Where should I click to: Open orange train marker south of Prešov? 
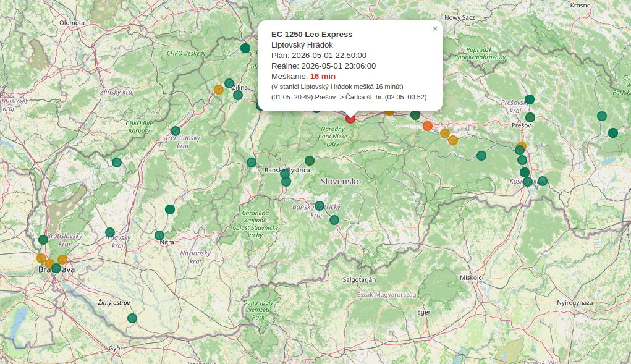click(x=522, y=146)
